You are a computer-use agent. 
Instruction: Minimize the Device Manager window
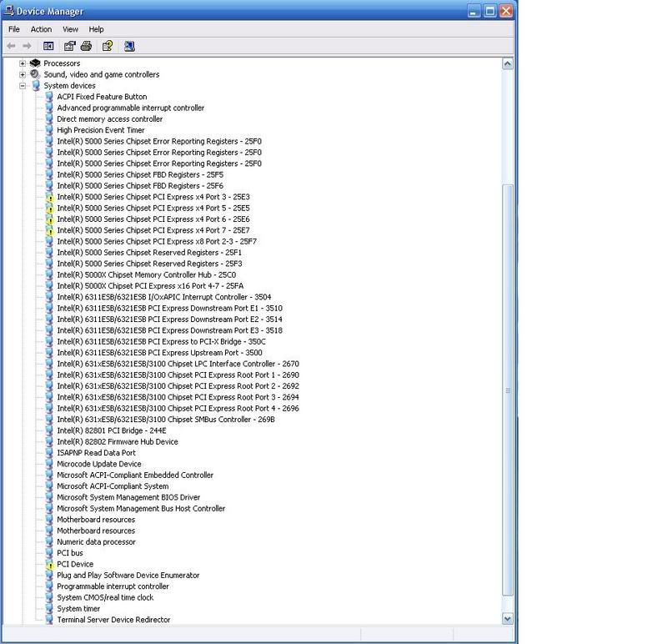pos(474,11)
